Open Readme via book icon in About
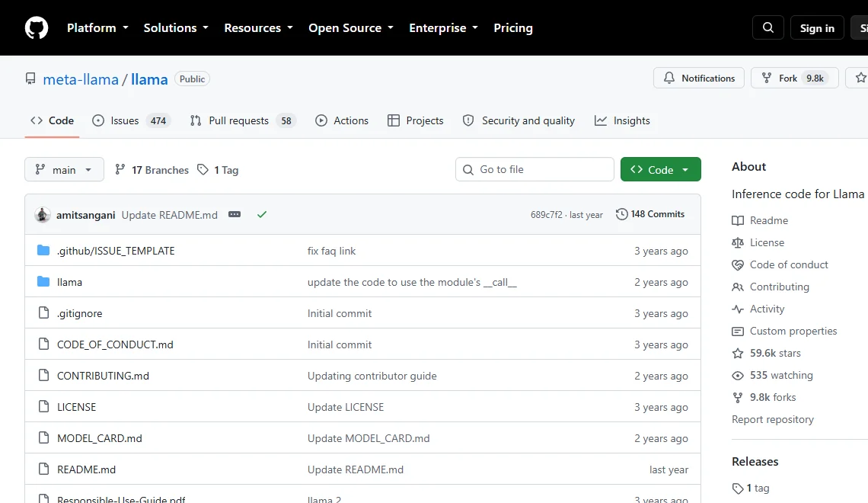This screenshot has height=503, width=868. [737, 220]
